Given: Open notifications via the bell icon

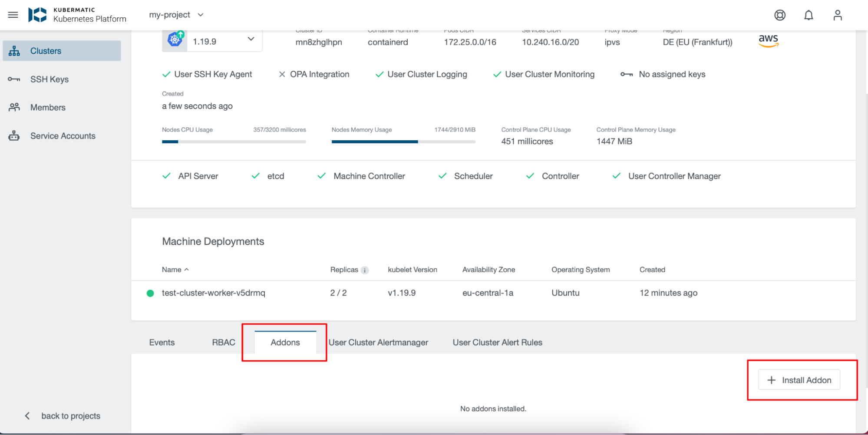Looking at the screenshot, I should click(809, 15).
